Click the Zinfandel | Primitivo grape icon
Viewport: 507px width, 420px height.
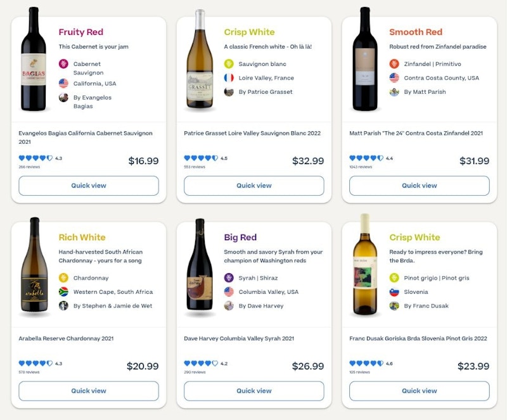[394, 64]
